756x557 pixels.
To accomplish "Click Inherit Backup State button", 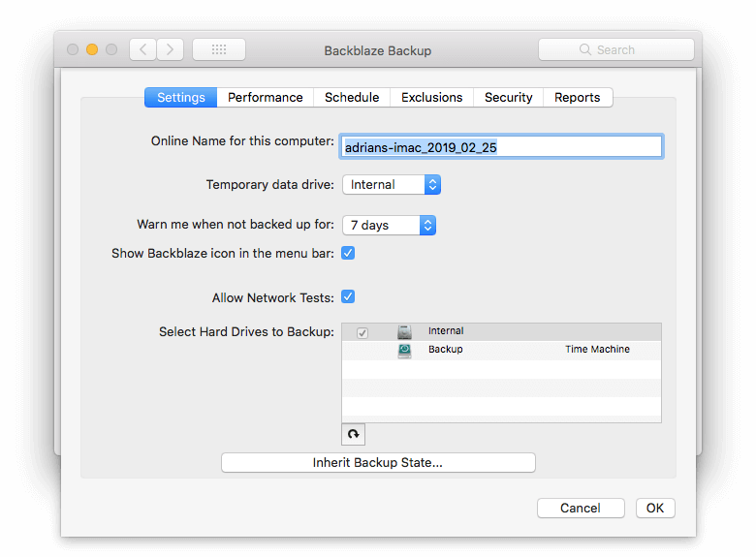I will click(378, 463).
